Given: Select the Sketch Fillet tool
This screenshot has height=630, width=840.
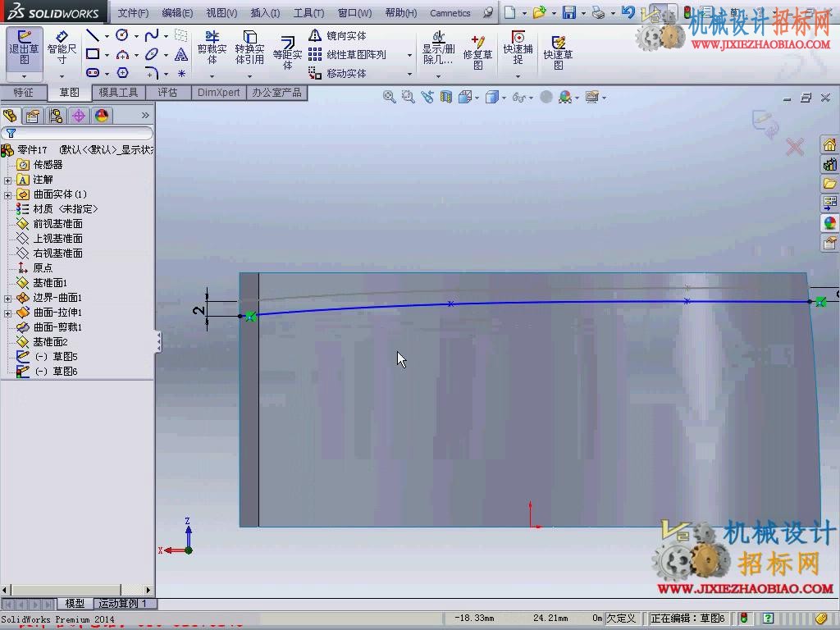Looking at the screenshot, I should tap(152, 72).
